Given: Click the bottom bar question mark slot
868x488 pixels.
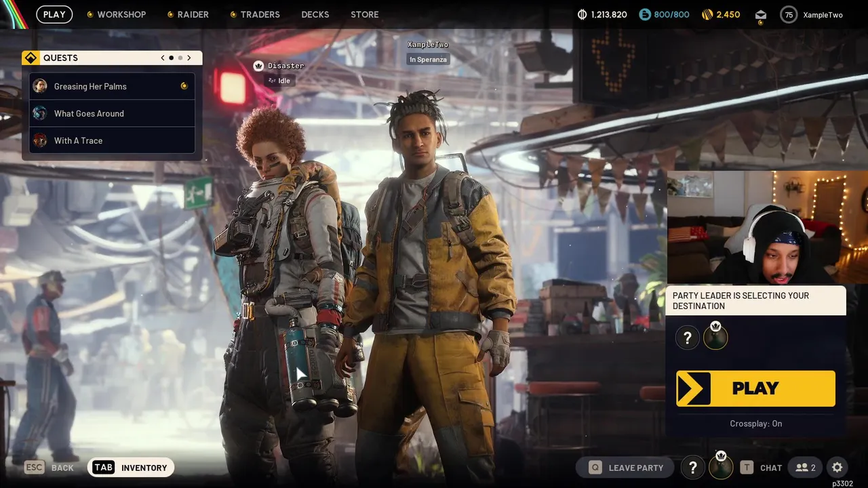Looking at the screenshot, I should coord(692,468).
